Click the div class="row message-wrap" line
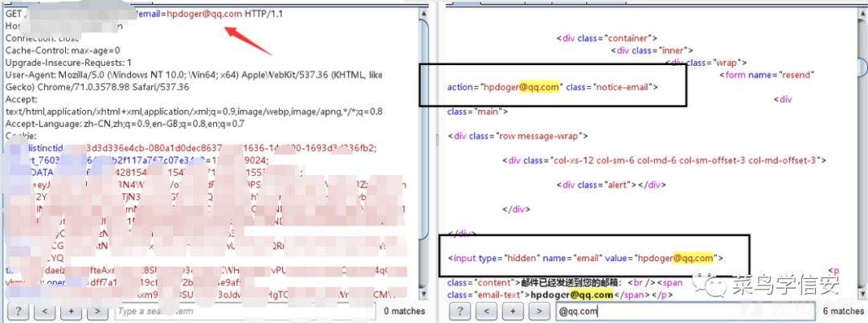Screen dimensions: 868x323 click(x=518, y=136)
